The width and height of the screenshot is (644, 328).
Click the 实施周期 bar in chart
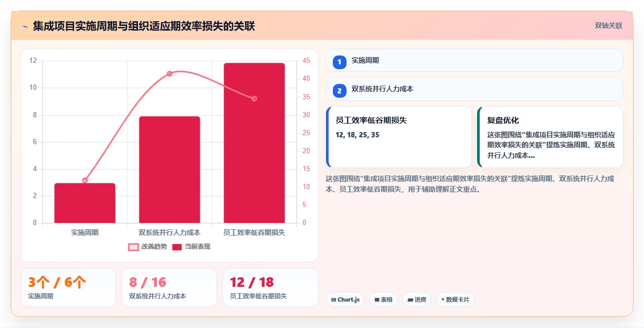[85, 203]
